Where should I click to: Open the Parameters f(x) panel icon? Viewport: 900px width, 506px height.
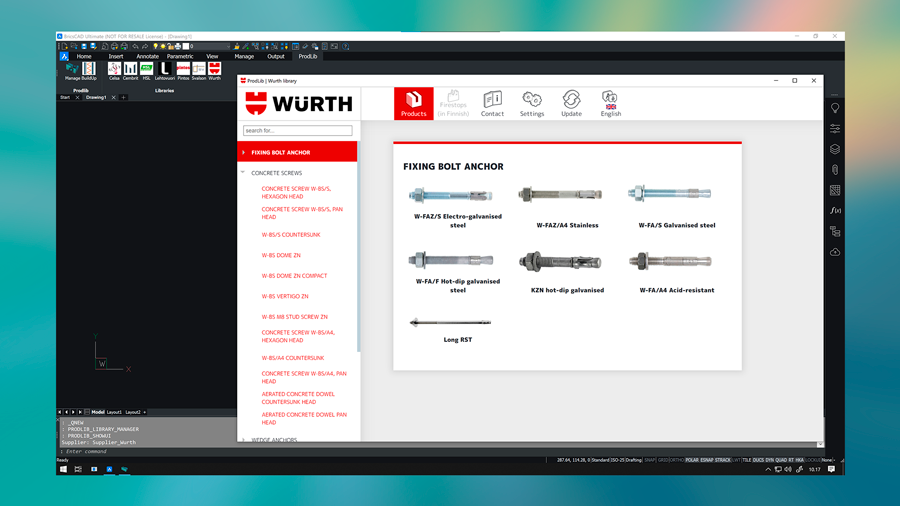(x=835, y=211)
